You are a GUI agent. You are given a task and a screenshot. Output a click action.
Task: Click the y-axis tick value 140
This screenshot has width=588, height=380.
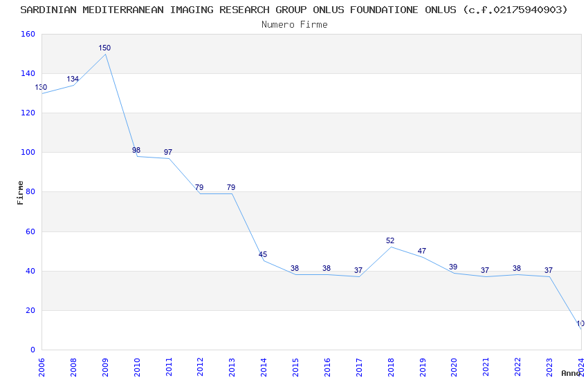(x=28, y=73)
